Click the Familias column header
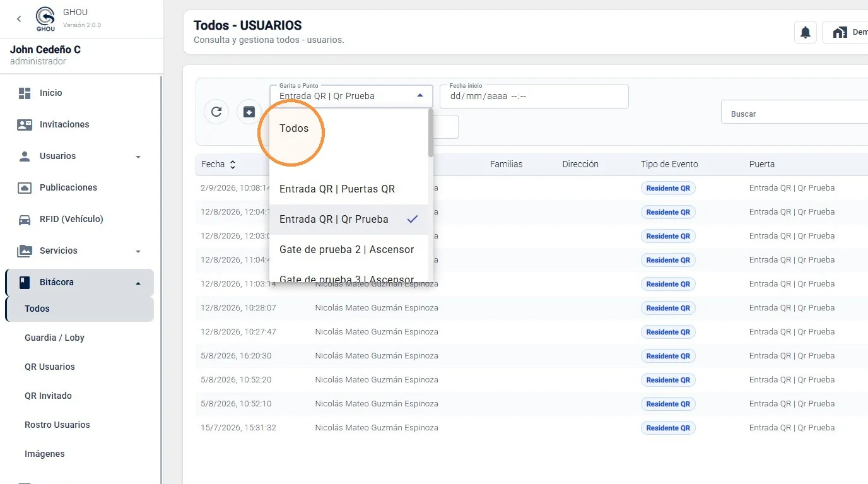This screenshot has width=868, height=484. [506, 164]
